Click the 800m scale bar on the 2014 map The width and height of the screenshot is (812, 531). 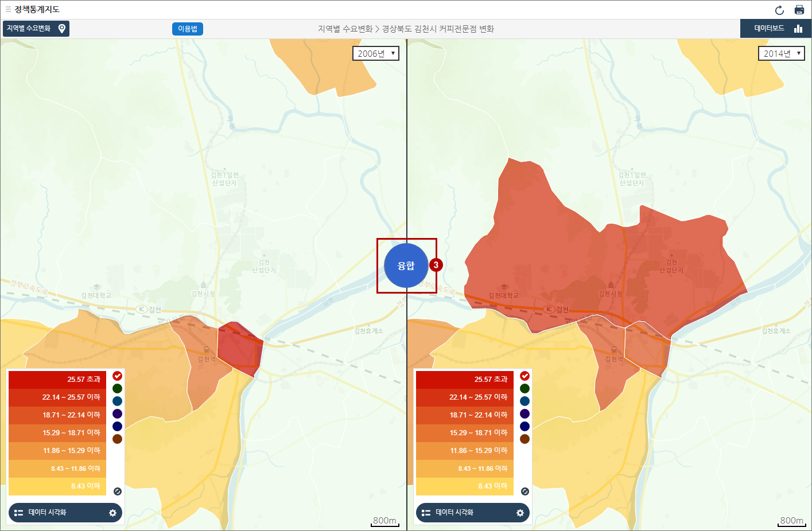coord(792,521)
